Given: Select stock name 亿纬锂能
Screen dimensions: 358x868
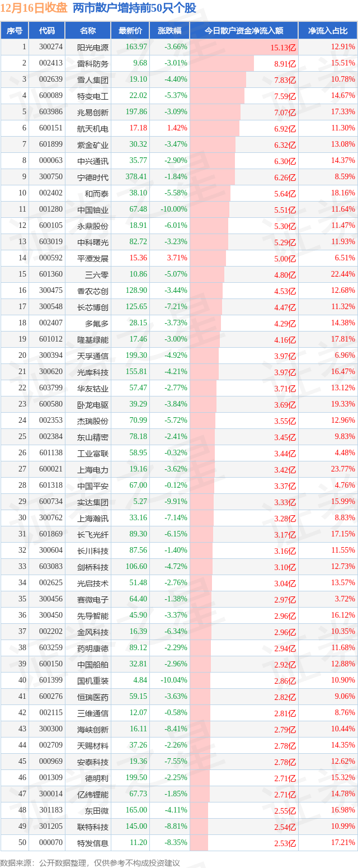Looking at the screenshot, I should click(x=93, y=794).
